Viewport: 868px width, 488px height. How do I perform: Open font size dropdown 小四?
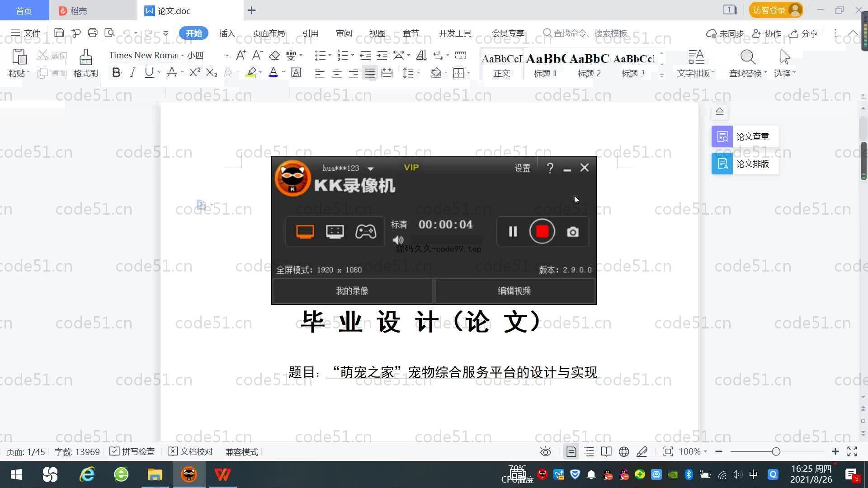pos(227,55)
